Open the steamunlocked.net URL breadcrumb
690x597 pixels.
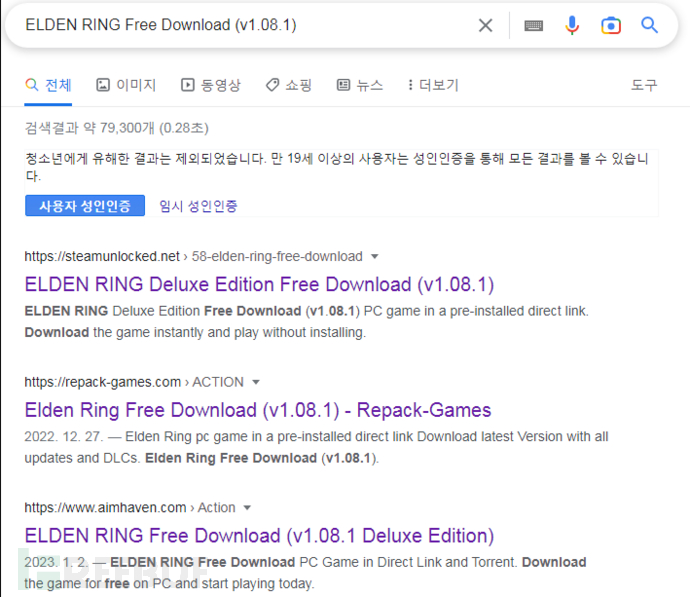[x=193, y=256]
